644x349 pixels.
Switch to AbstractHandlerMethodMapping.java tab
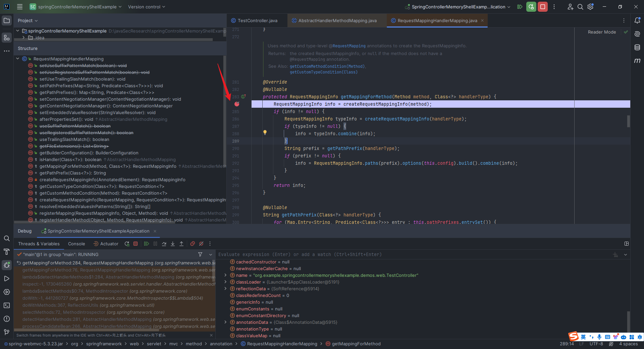[337, 20]
